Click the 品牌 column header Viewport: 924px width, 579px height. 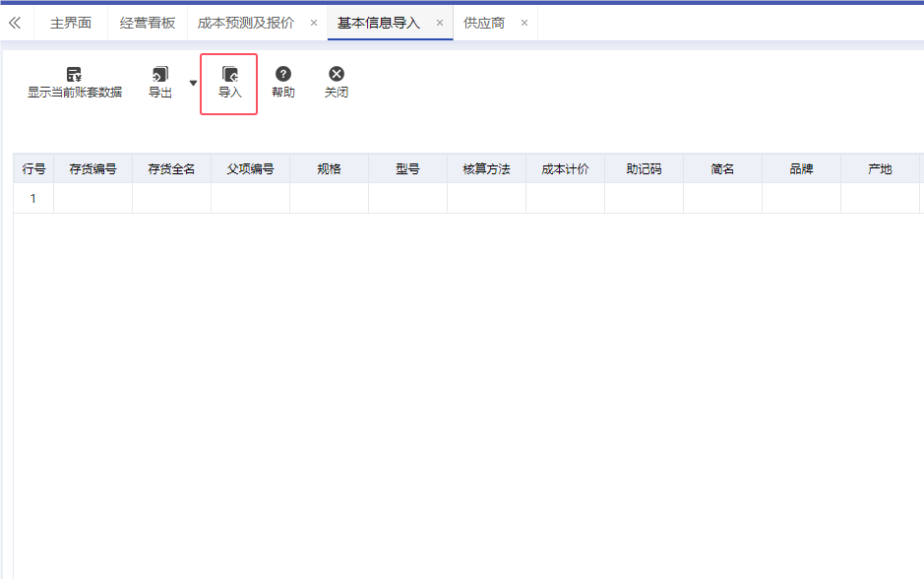801,169
